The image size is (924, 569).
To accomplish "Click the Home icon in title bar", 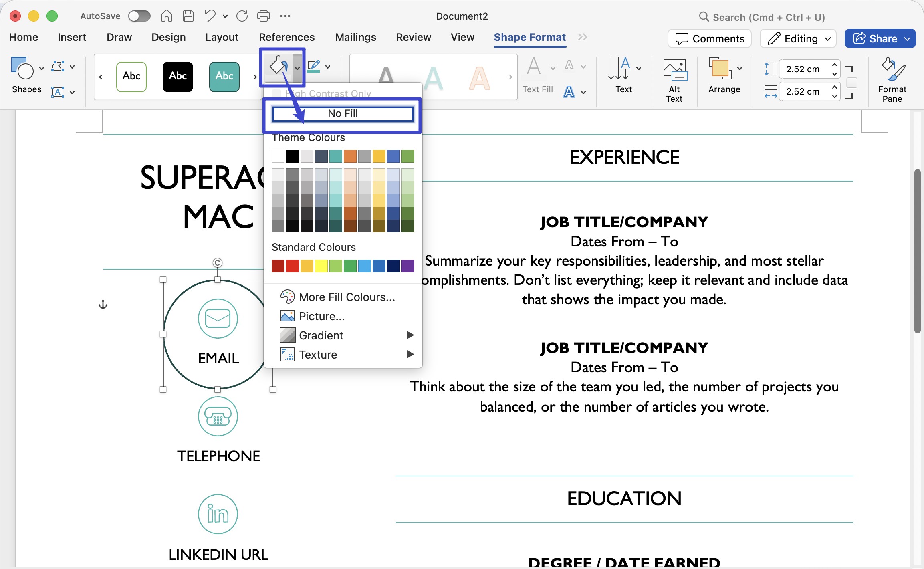I will click(166, 16).
